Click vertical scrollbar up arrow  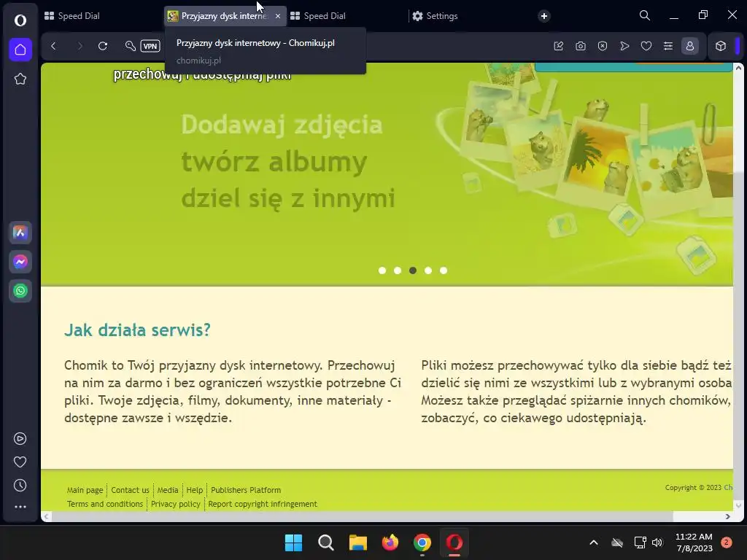pos(738,68)
